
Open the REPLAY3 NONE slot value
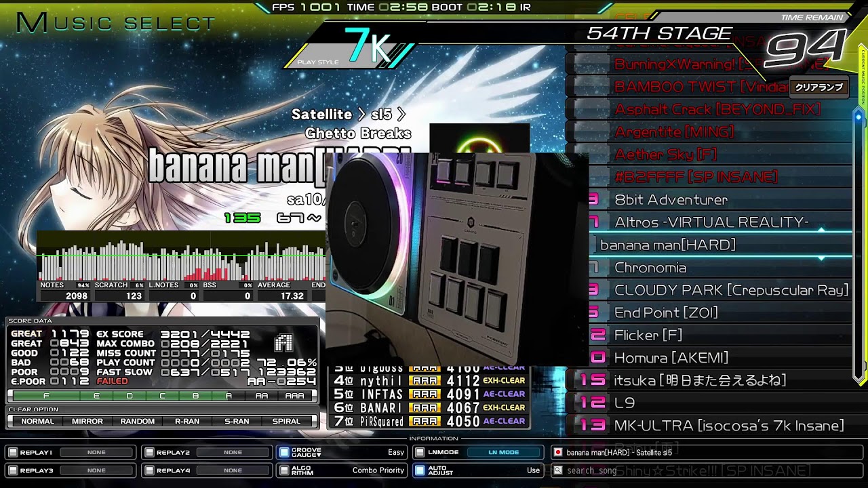click(96, 470)
